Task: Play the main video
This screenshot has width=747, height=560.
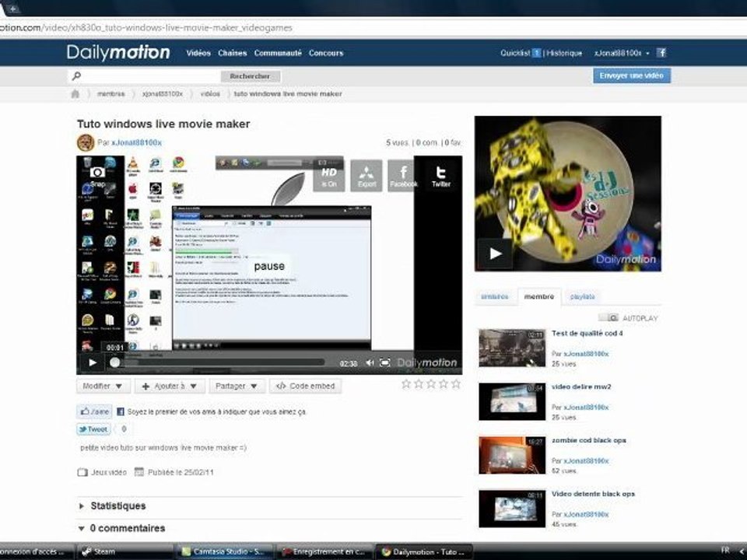Action: [93, 363]
